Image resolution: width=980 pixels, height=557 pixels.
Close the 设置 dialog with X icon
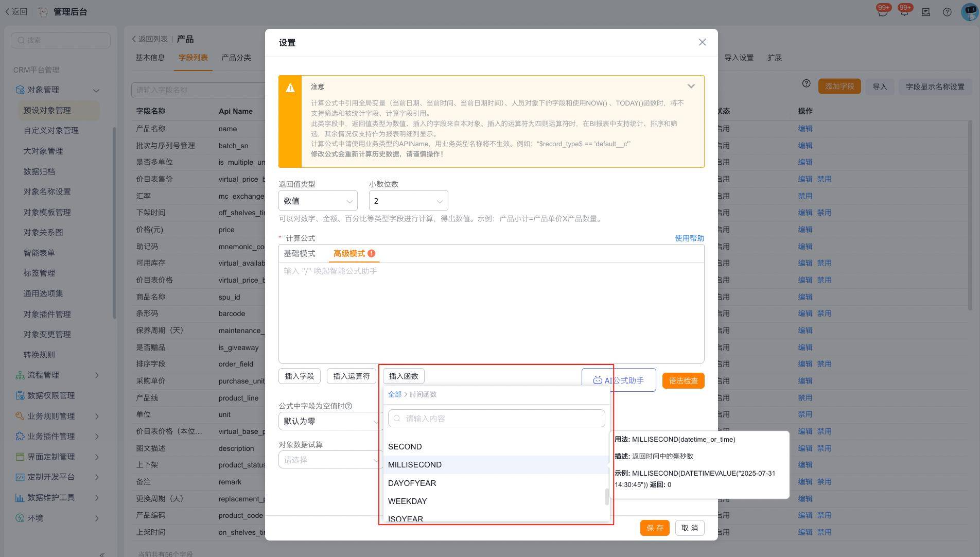[702, 42]
